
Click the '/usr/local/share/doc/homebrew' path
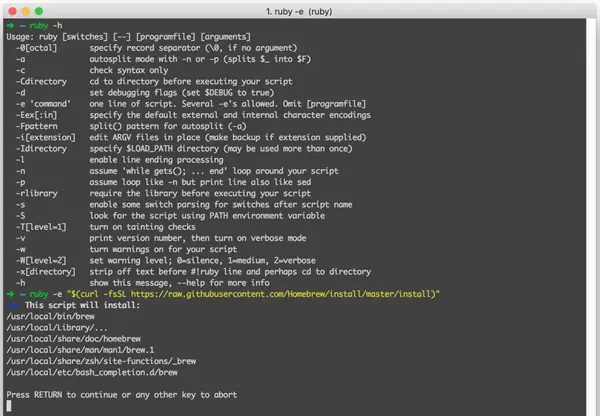point(73,339)
